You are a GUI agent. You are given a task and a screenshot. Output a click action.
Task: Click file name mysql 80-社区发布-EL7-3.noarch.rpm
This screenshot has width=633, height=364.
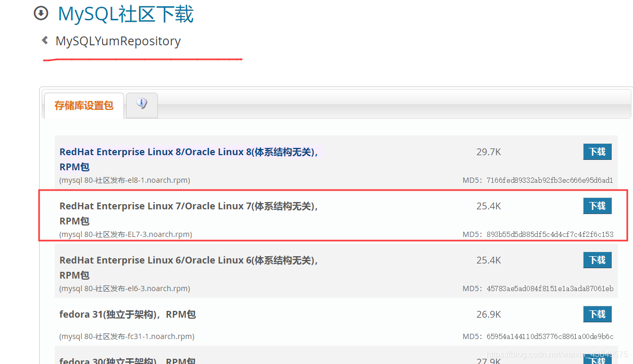point(126,234)
